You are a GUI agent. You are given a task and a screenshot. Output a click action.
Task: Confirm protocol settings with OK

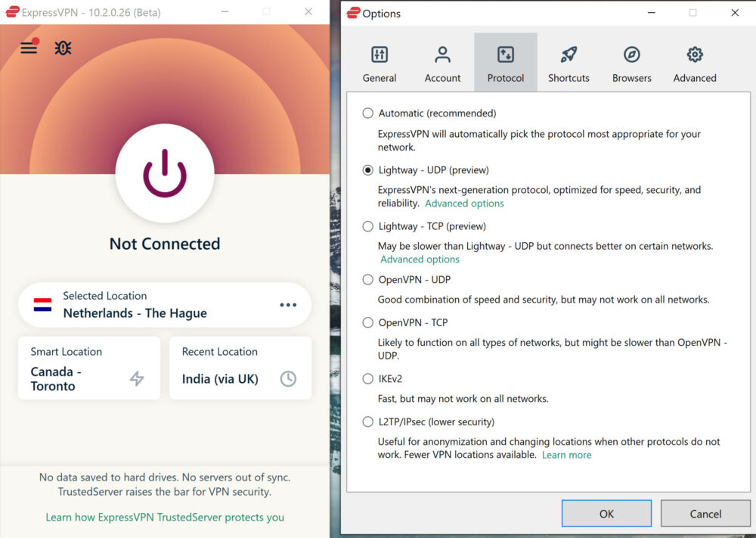tap(606, 513)
